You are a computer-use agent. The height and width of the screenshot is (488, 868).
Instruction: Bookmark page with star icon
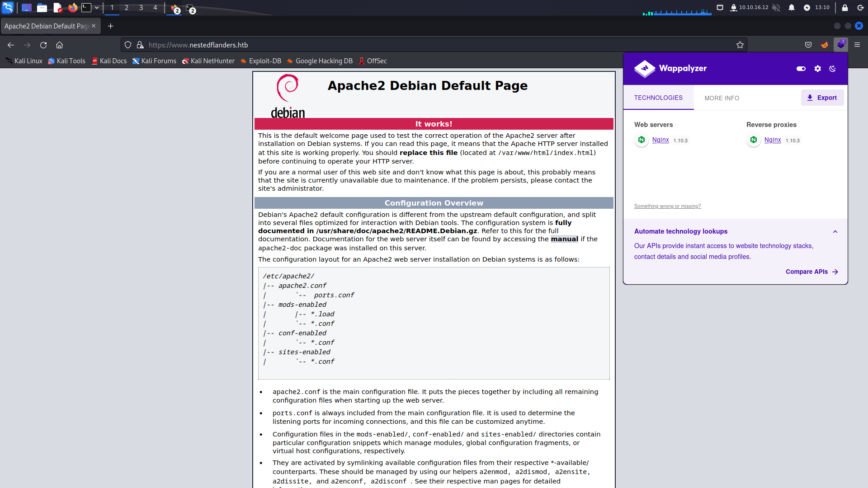740,45
